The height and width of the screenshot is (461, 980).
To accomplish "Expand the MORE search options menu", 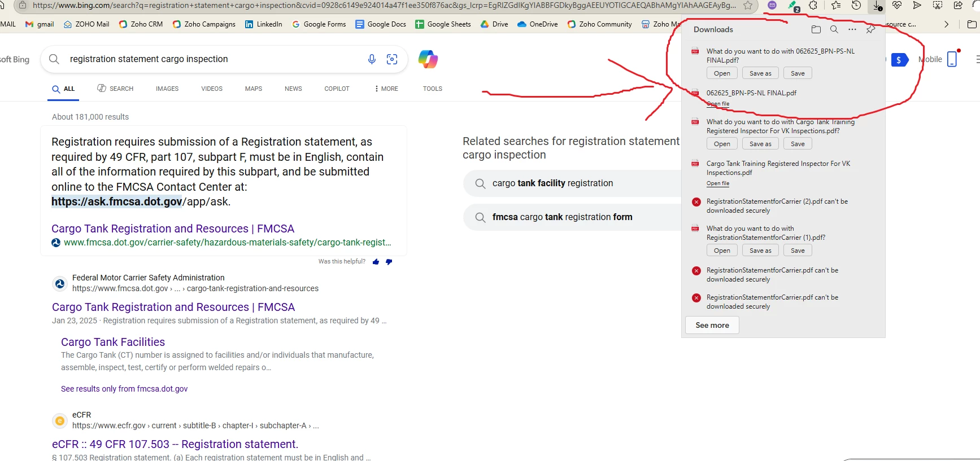I will [386, 89].
